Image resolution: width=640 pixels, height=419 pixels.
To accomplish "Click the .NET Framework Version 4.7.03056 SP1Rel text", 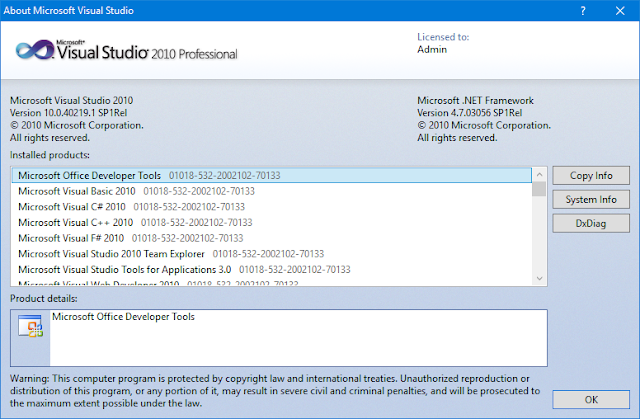I will pyautogui.click(x=469, y=113).
